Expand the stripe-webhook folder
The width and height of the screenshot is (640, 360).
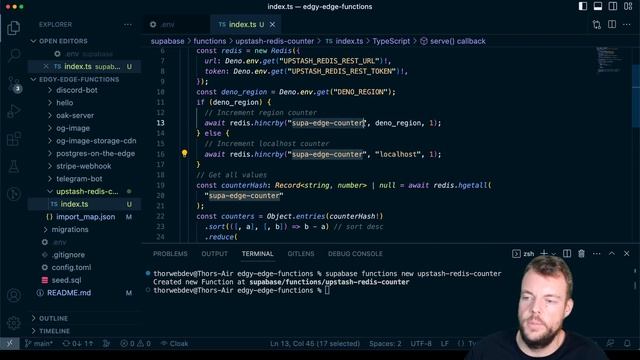[84, 166]
